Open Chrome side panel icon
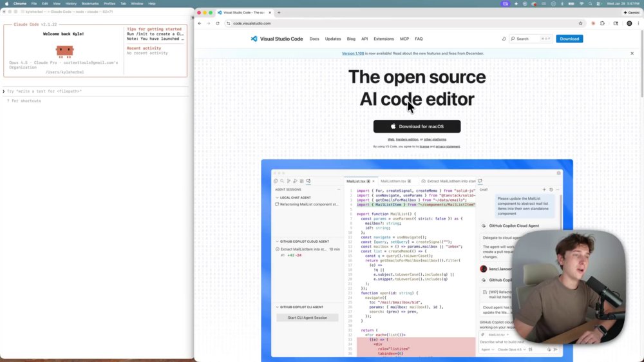644x362 pixels. (616, 23)
